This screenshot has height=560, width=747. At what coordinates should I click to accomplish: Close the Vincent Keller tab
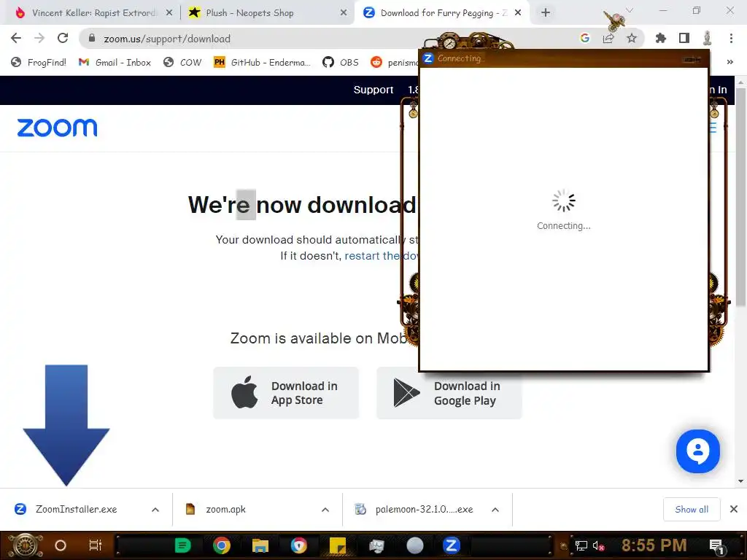tap(169, 13)
